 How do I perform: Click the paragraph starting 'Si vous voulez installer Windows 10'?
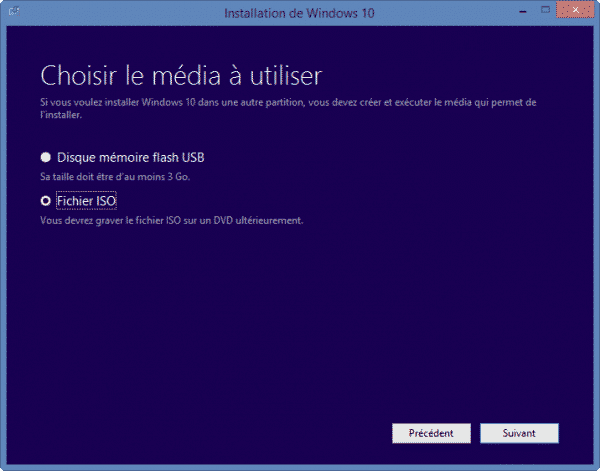click(x=288, y=108)
